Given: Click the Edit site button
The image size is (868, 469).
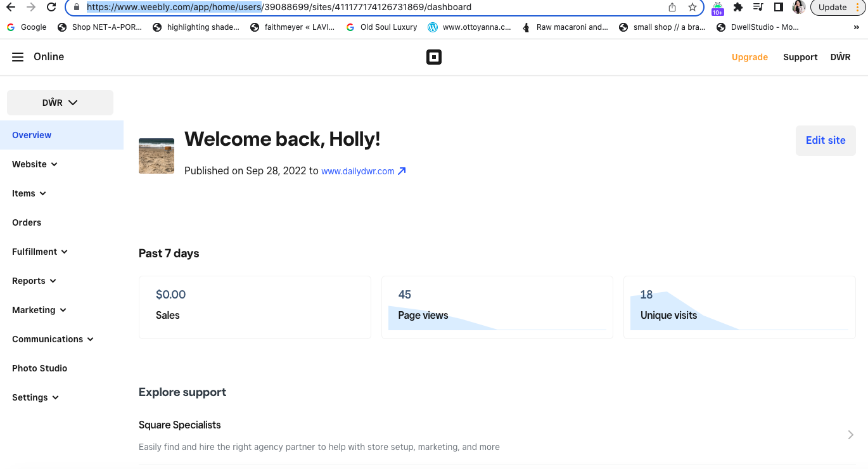Looking at the screenshot, I should (x=825, y=141).
